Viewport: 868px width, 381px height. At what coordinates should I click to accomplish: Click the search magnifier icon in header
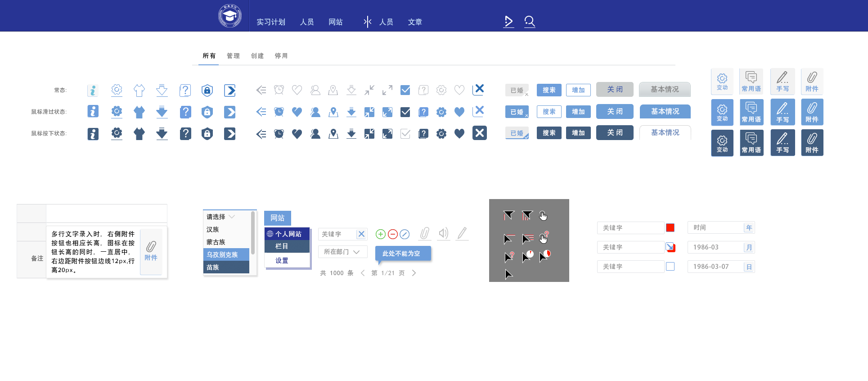(x=530, y=21)
